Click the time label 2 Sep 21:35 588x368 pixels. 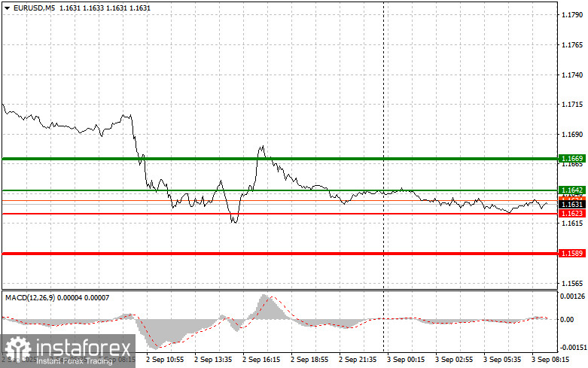[358, 360]
